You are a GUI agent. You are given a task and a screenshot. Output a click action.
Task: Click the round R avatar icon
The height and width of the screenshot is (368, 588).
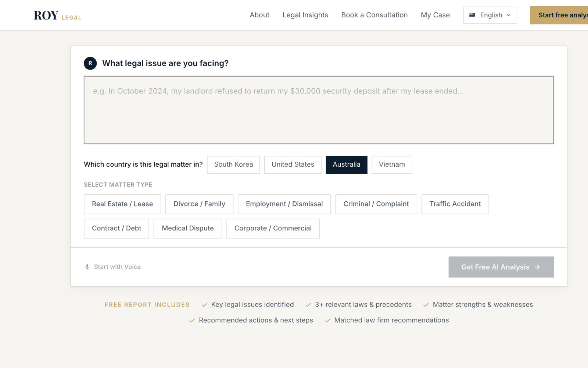pyautogui.click(x=90, y=63)
